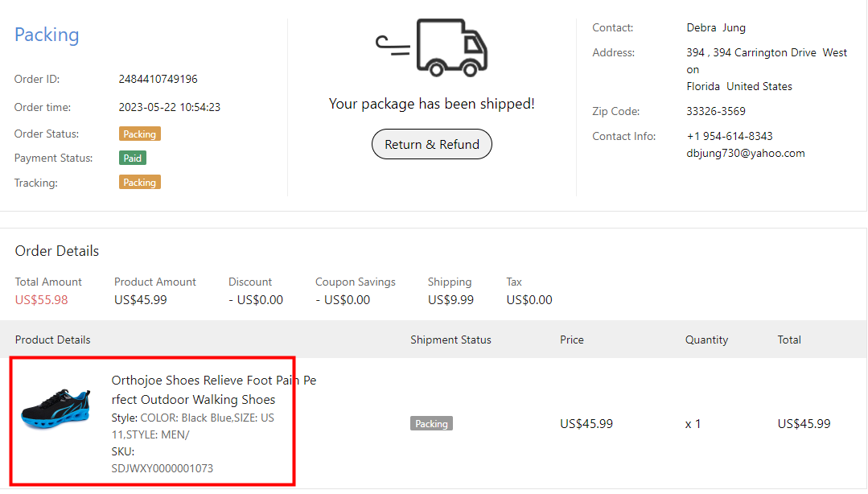
Task: Click the order ID number 2484410749196
Action: tap(158, 80)
